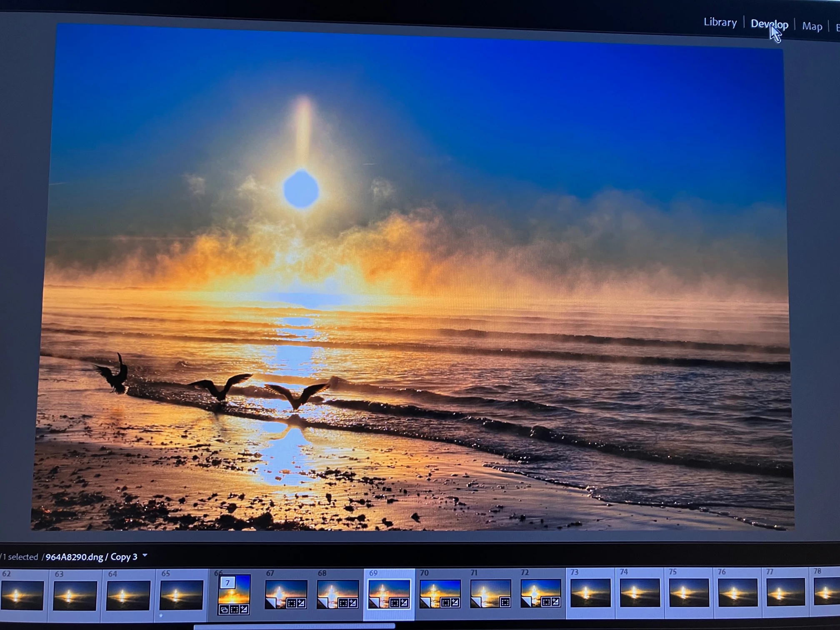Switch to the Develop module

(x=769, y=24)
